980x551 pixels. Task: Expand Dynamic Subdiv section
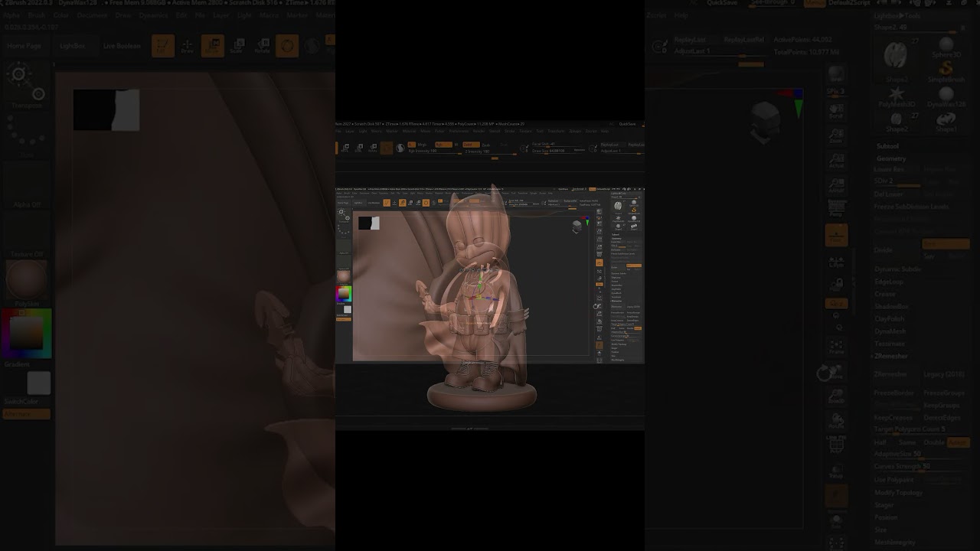pos(897,269)
